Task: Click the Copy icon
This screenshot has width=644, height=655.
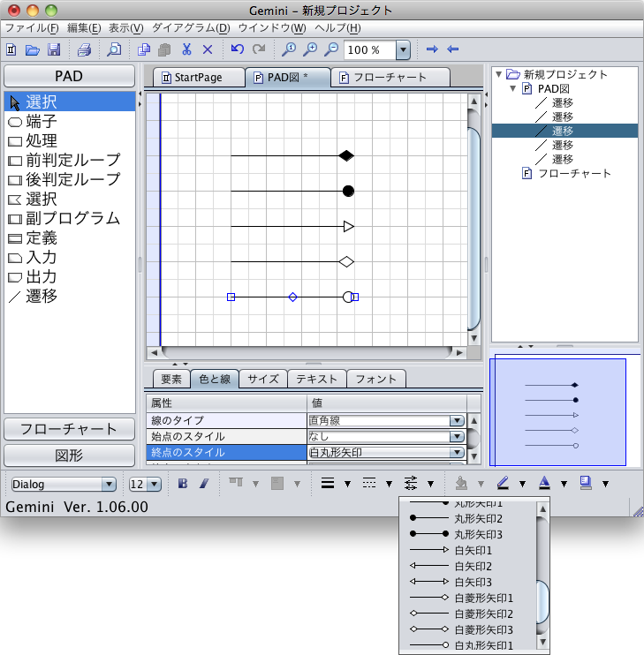Action: tap(144, 49)
